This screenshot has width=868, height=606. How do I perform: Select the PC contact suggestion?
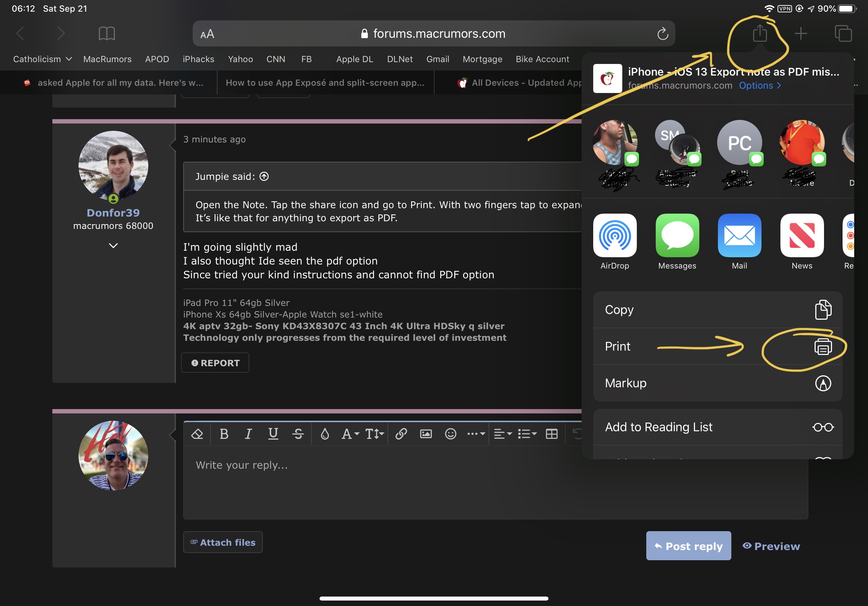pos(739,143)
